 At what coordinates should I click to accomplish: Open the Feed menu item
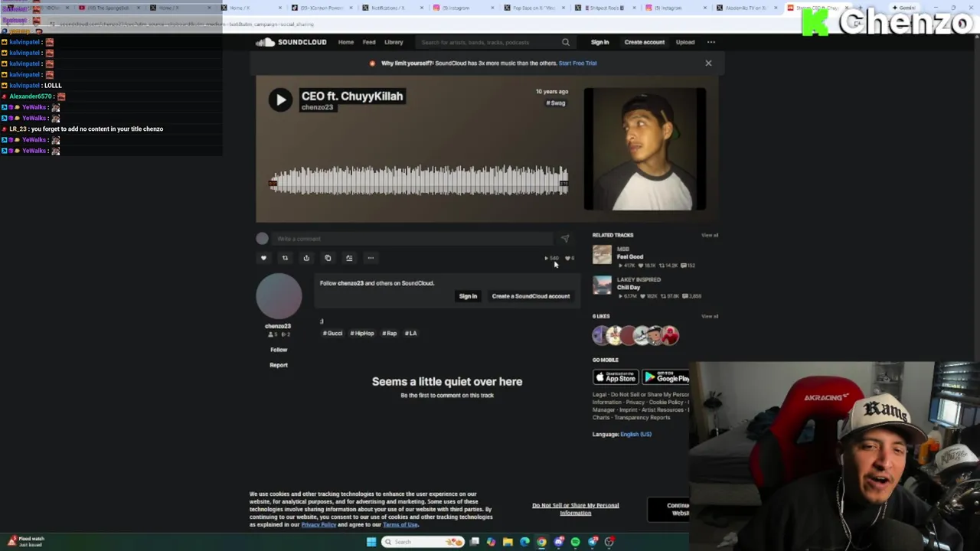pyautogui.click(x=369, y=42)
